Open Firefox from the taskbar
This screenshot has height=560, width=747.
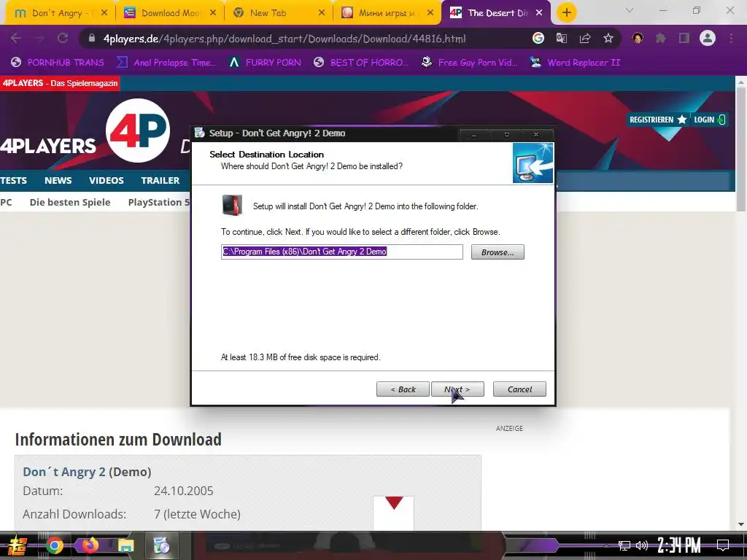pyautogui.click(x=90, y=545)
